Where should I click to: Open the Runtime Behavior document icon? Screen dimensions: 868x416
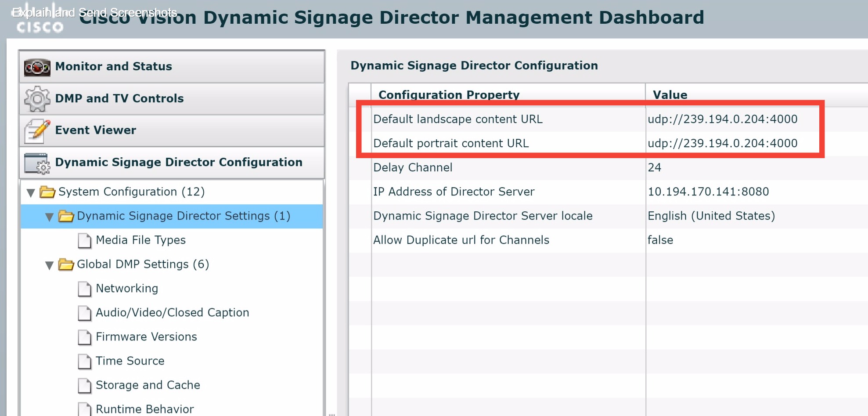pyautogui.click(x=85, y=409)
